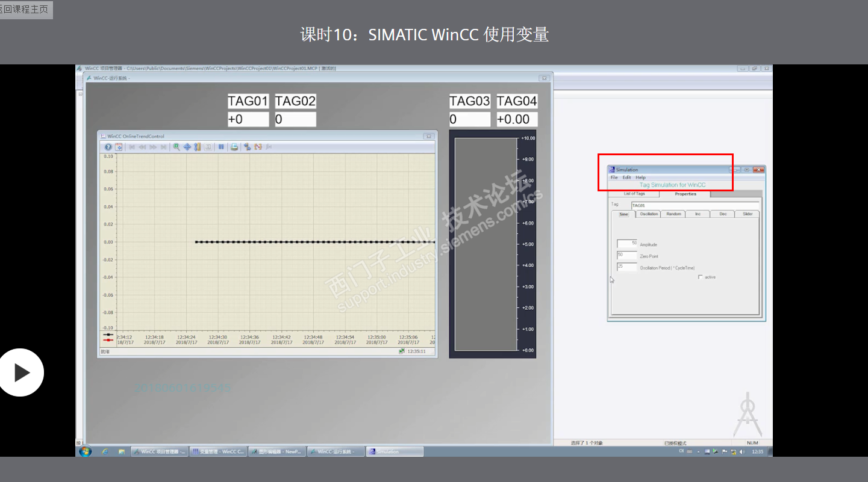This screenshot has height=482, width=868.
Task: Open the Help menu in Simulation
Action: point(641,178)
